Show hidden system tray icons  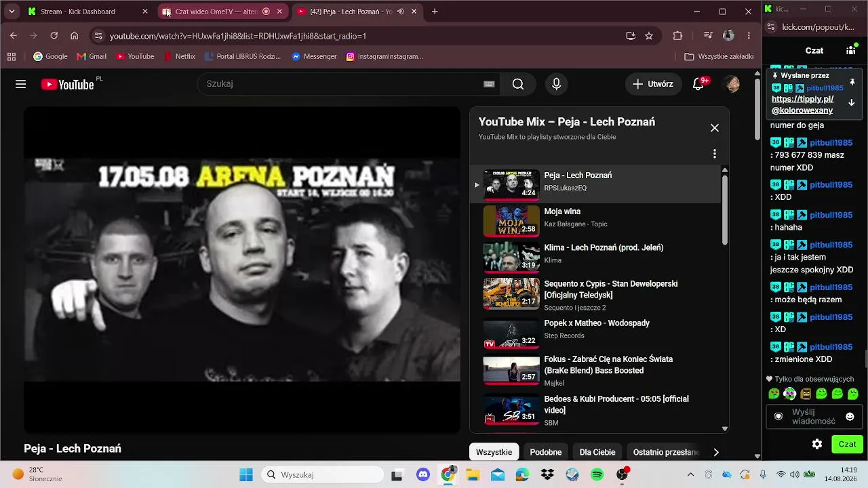point(690,474)
